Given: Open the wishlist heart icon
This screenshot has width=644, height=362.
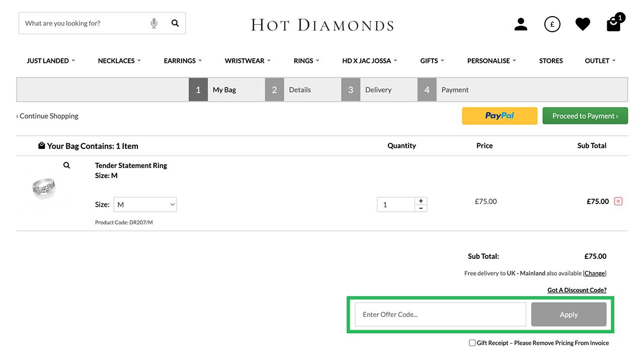Looking at the screenshot, I should (x=583, y=24).
